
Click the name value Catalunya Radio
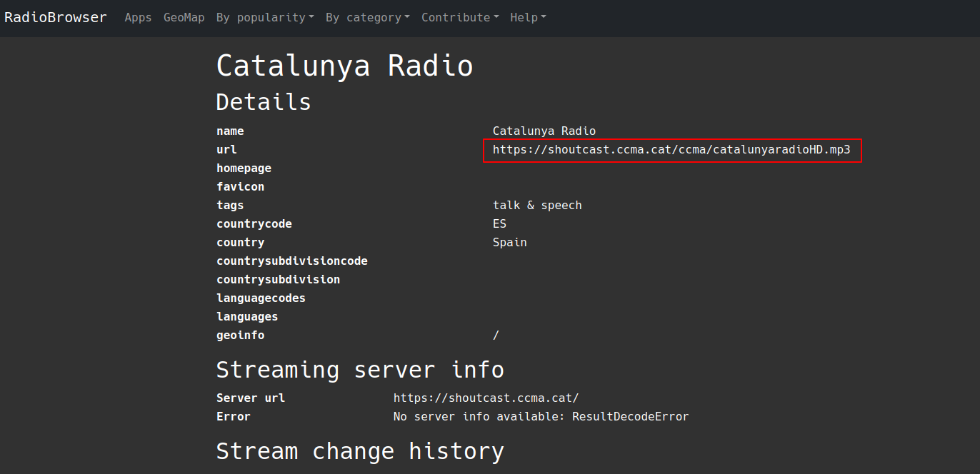coord(544,131)
